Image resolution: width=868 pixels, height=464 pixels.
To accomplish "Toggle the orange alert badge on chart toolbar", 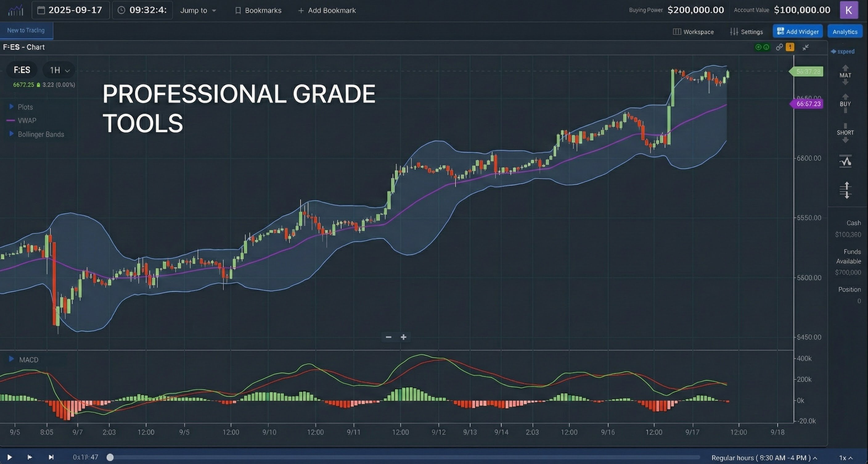I will coord(790,47).
